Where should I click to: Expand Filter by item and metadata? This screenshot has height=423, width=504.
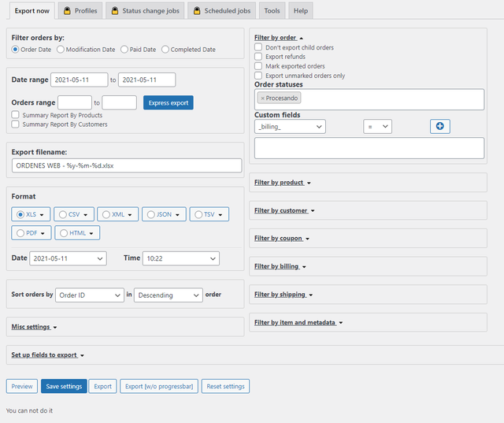coord(298,322)
